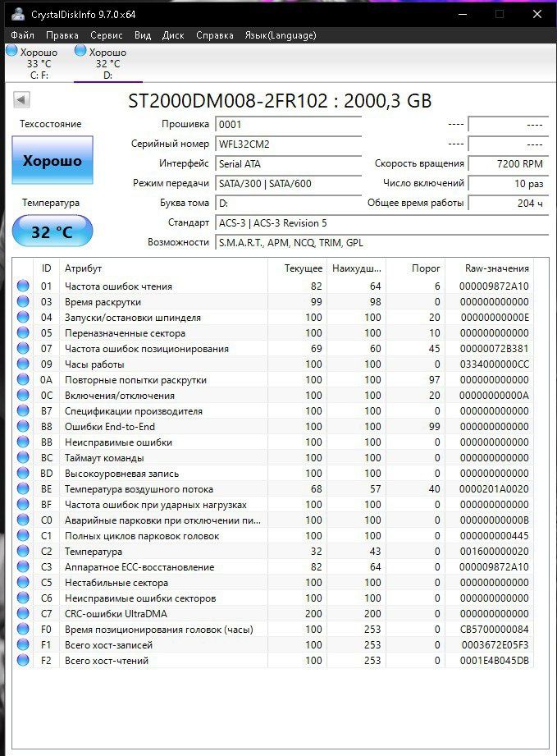Click the CrystalDiskInfo app icon in title bar
This screenshot has height=756, width=557.
[18, 14]
